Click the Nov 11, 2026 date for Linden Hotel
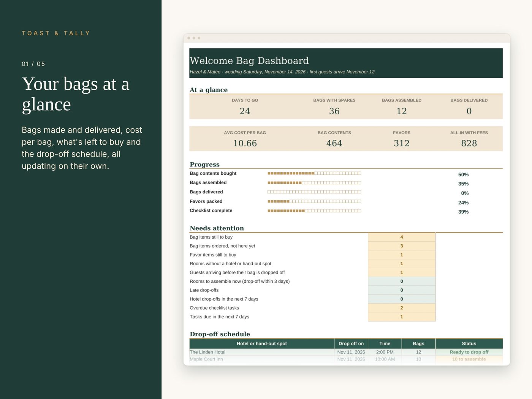Viewport: 532px width, 399px height. pos(351,352)
